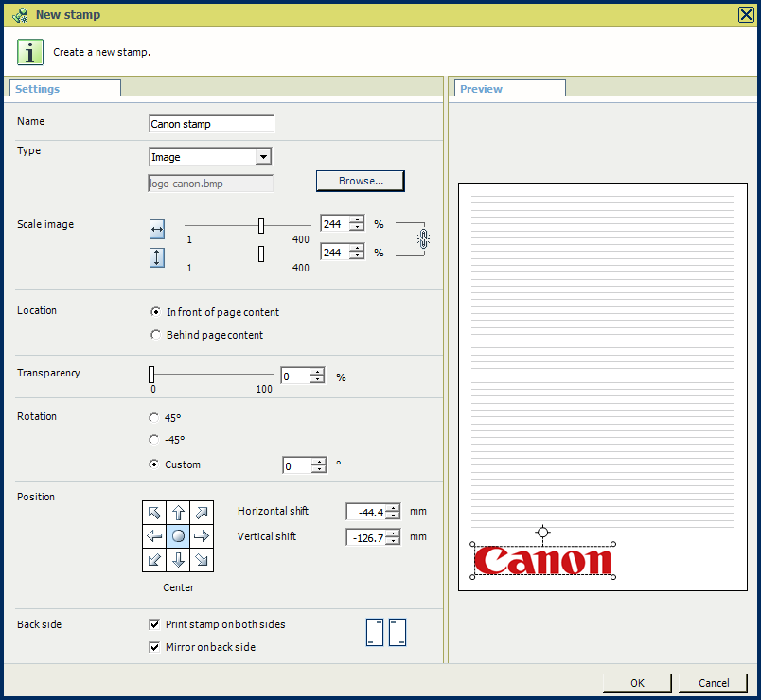This screenshot has height=700, width=761.
Task: Select center position button
Action: click(x=178, y=536)
